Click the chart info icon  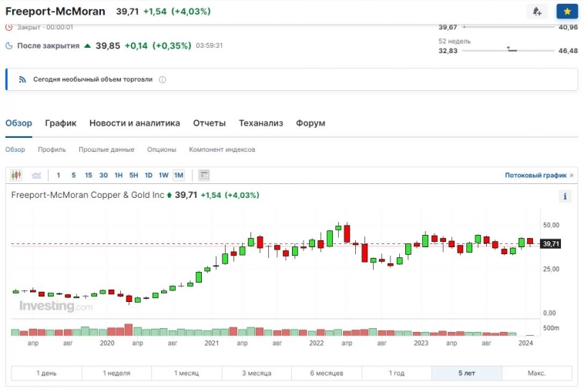click(566, 196)
